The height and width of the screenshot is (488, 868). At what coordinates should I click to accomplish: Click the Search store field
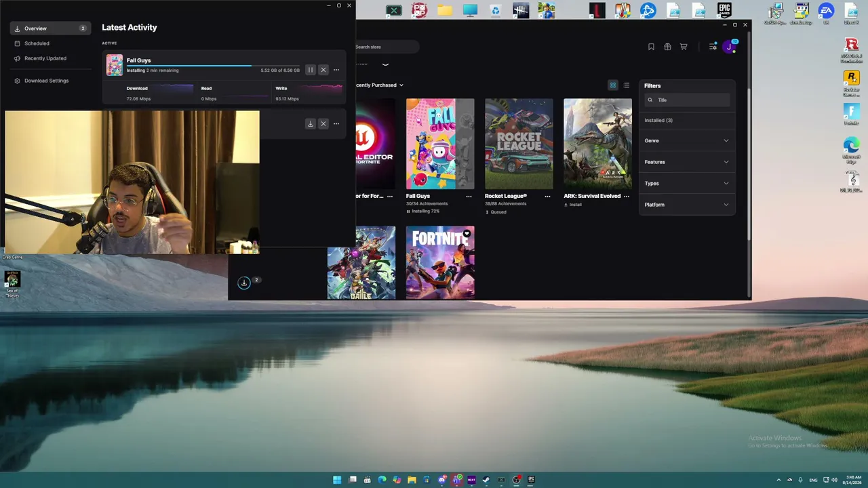click(x=387, y=47)
